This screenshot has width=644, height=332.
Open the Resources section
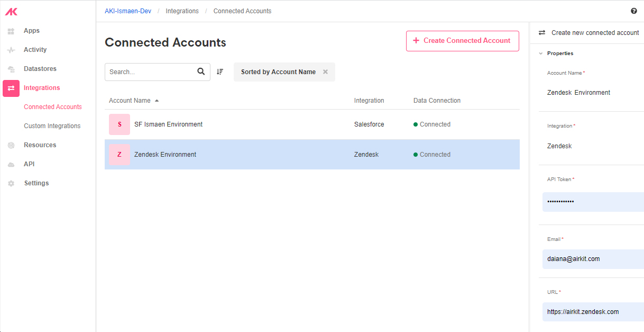40,145
